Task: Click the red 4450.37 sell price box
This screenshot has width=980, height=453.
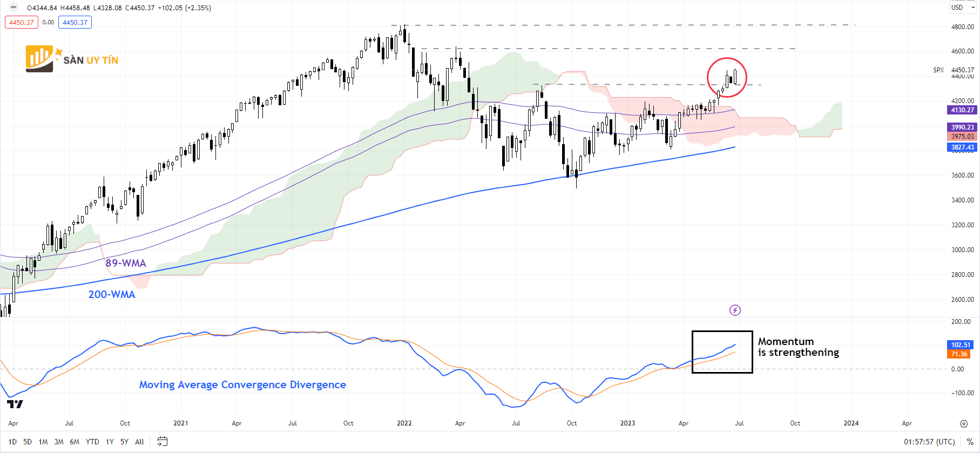Action: click(22, 22)
